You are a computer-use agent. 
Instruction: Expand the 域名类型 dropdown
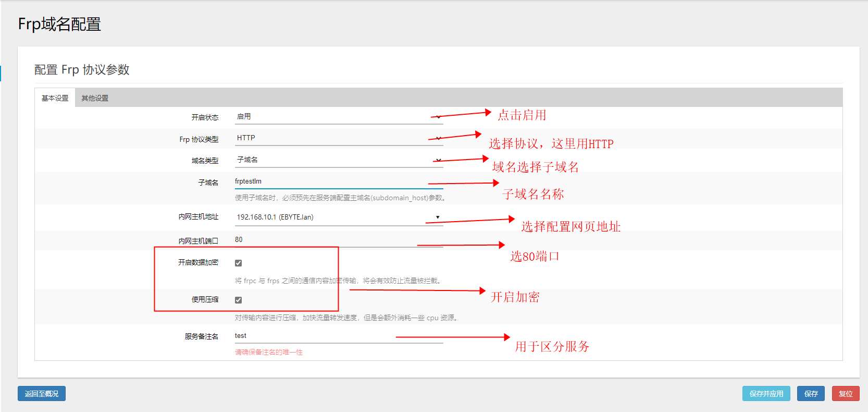tap(339, 160)
